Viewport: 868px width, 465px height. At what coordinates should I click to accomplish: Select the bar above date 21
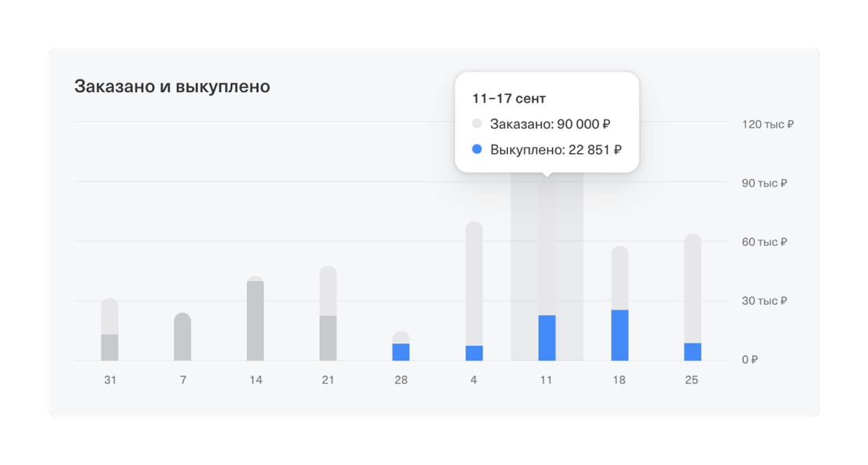coord(329,313)
